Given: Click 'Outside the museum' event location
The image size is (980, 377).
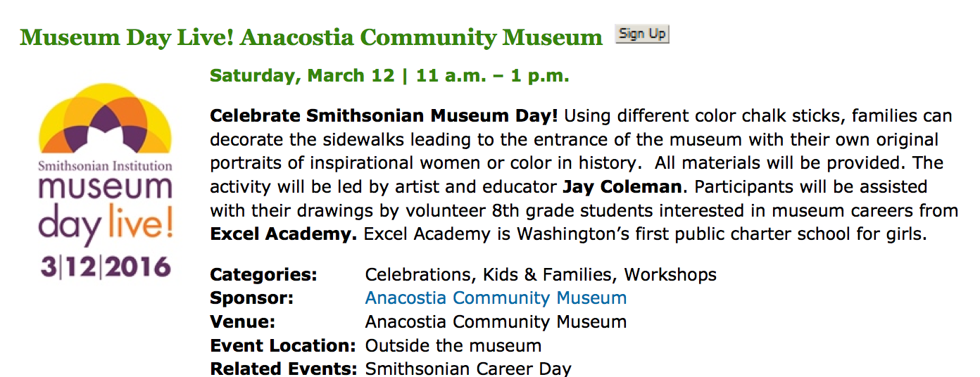Looking at the screenshot, I should [453, 346].
